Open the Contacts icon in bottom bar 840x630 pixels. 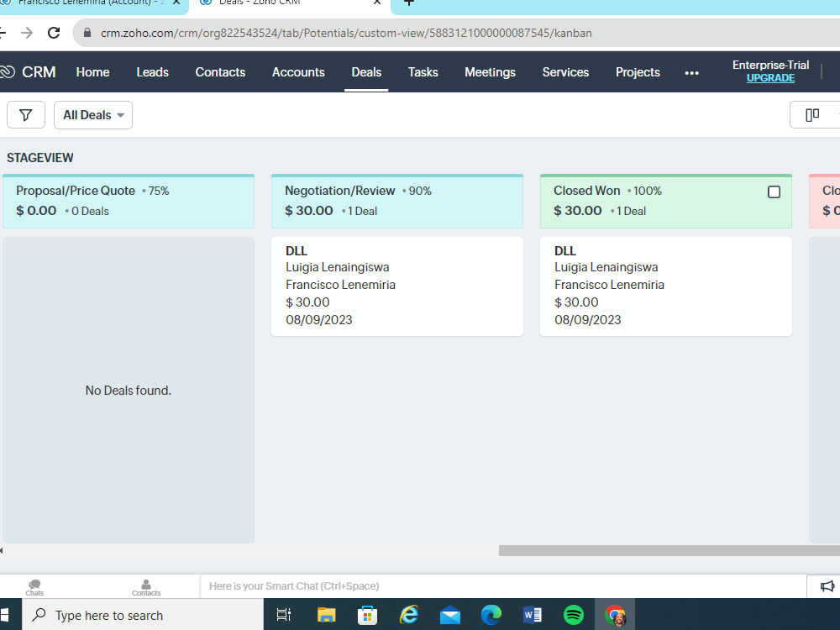(x=145, y=587)
